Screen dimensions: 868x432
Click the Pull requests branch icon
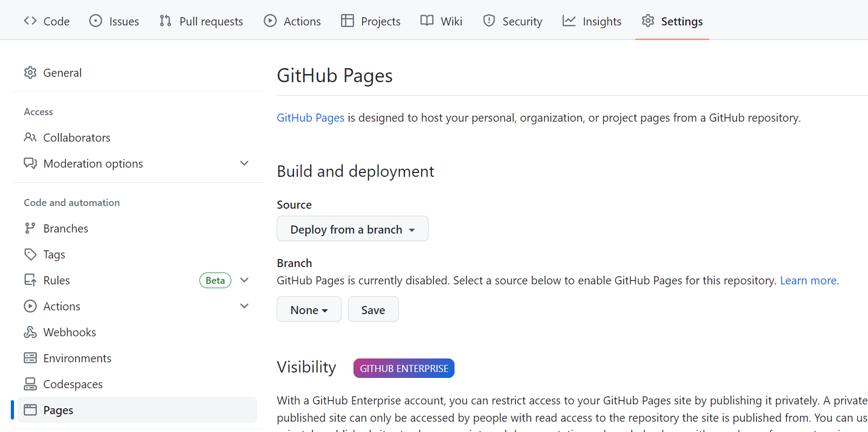coord(165,21)
